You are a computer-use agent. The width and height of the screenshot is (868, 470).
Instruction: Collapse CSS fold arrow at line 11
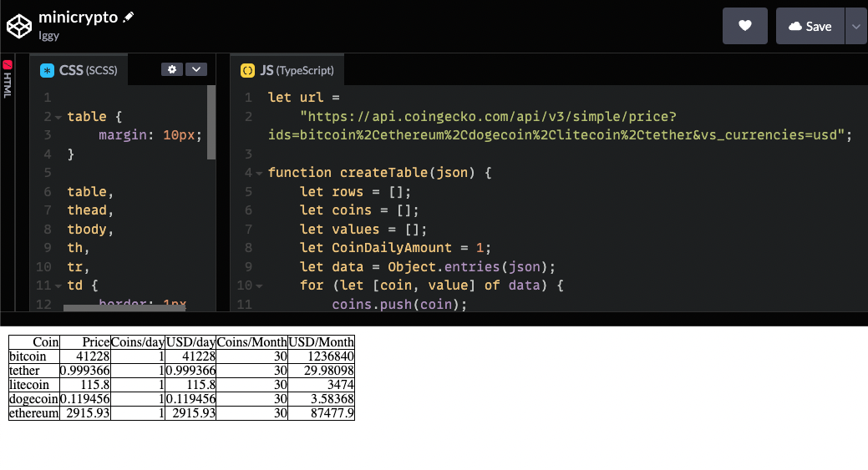58,286
